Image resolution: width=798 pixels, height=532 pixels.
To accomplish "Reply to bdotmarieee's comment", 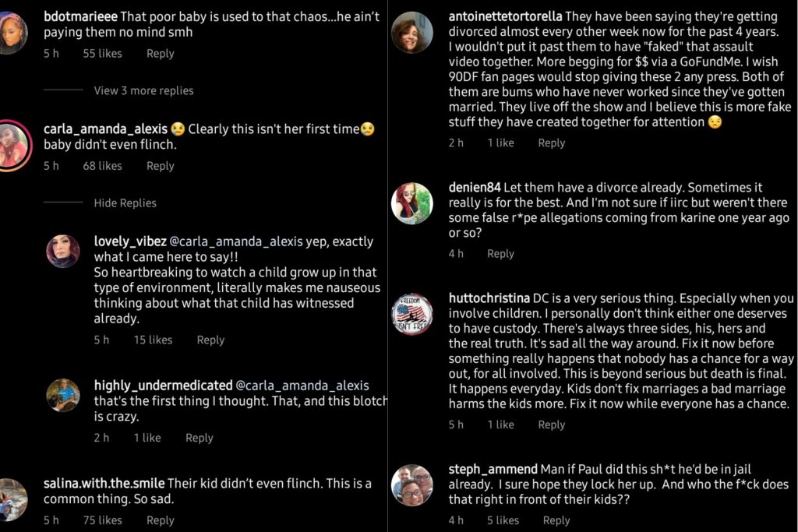I will coord(161,54).
